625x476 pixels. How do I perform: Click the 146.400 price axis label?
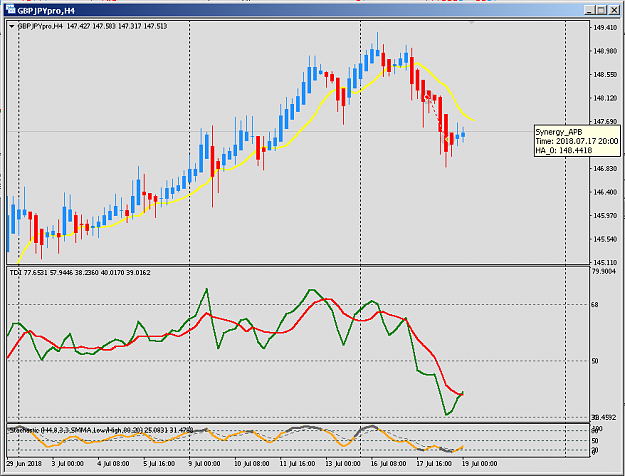(605, 192)
